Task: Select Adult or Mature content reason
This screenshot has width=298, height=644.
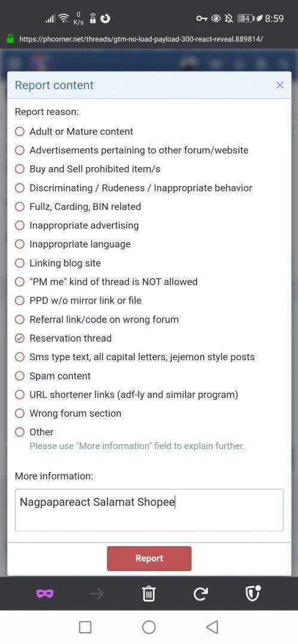Action: coord(74,131)
